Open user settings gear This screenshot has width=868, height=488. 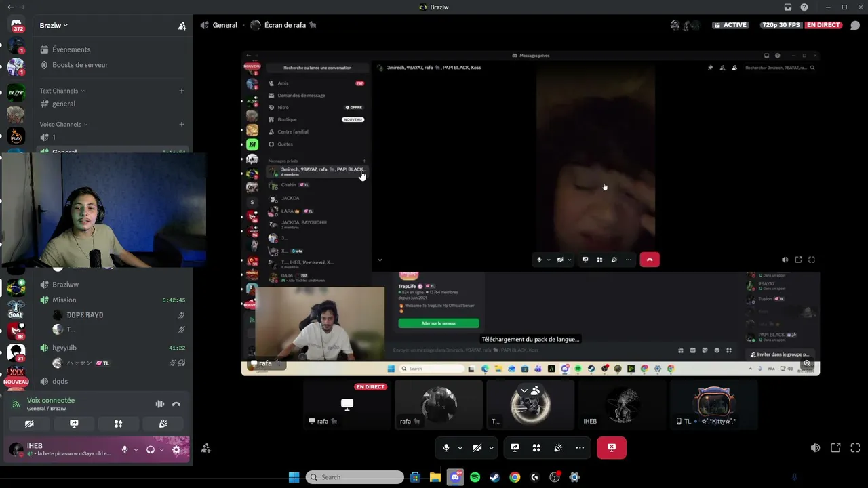176,449
